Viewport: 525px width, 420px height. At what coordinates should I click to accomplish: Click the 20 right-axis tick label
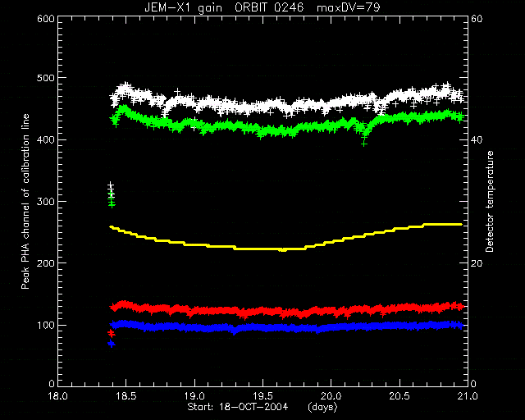click(x=477, y=263)
